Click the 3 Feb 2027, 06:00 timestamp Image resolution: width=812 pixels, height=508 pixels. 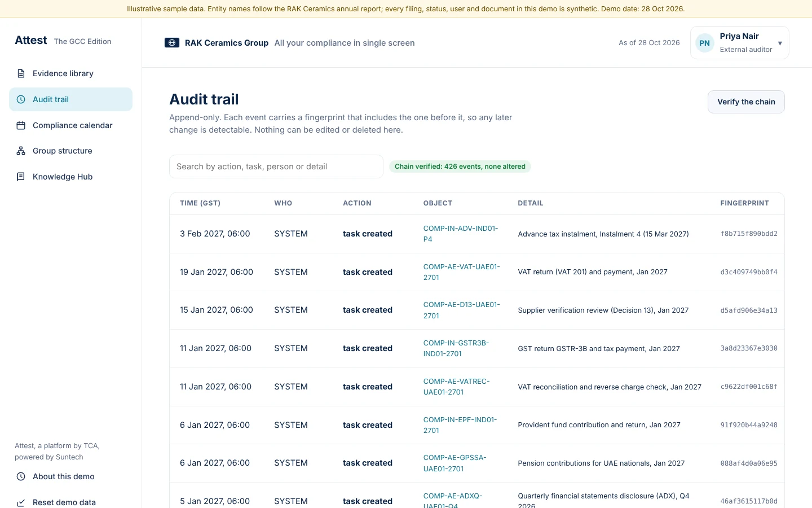[x=215, y=234]
